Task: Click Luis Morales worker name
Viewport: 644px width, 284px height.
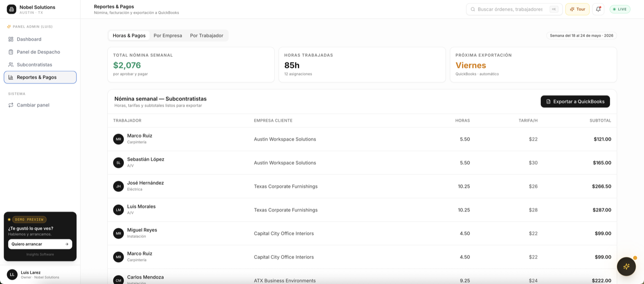Action: pos(141,207)
